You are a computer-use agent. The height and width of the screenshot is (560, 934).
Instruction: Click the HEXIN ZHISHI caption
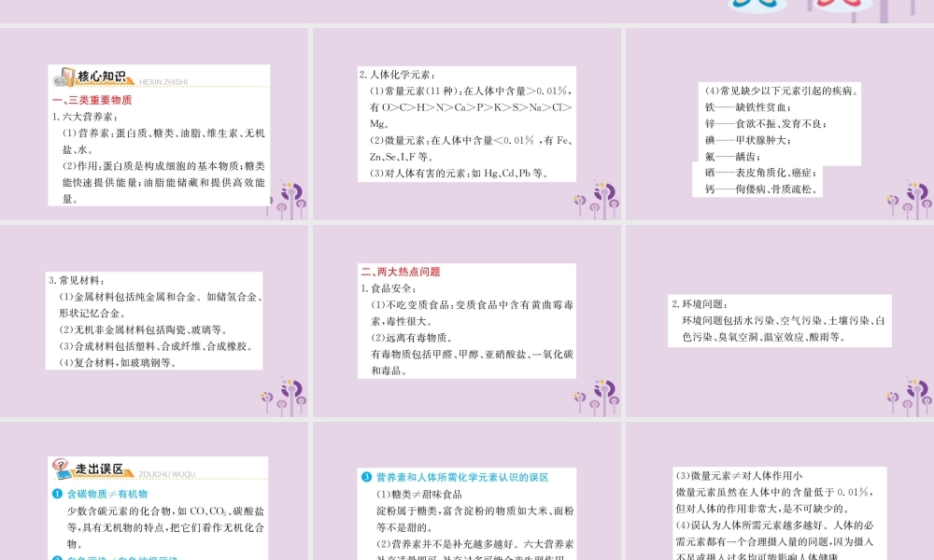click(x=163, y=82)
